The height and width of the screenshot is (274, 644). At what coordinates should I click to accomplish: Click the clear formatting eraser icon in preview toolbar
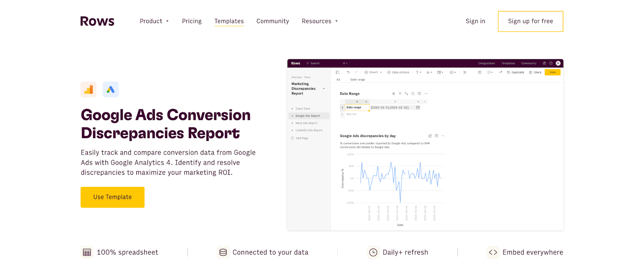[465, 72]
